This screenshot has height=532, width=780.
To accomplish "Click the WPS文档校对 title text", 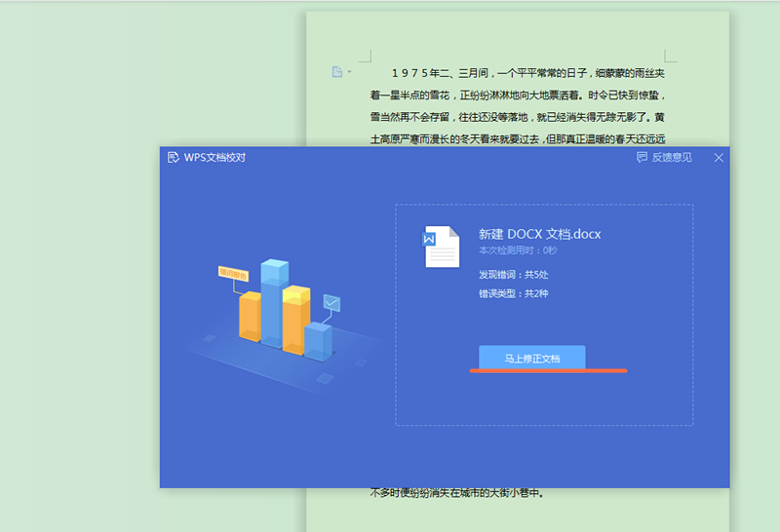I will (214, 157).
